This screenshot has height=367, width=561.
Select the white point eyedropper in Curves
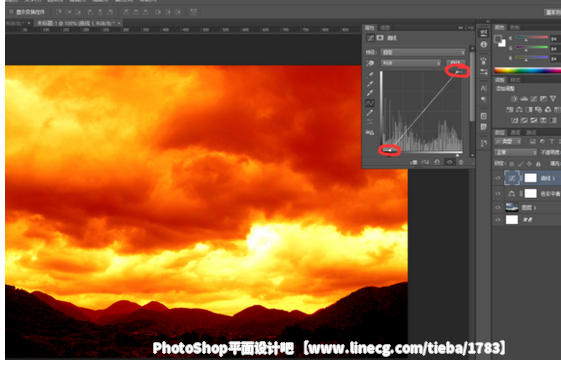click(370, 93)
